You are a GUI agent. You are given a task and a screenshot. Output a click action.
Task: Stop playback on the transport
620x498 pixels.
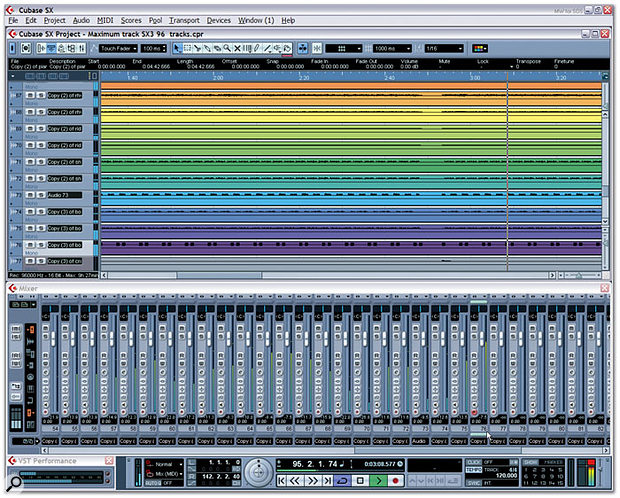(x=360, y=481)
